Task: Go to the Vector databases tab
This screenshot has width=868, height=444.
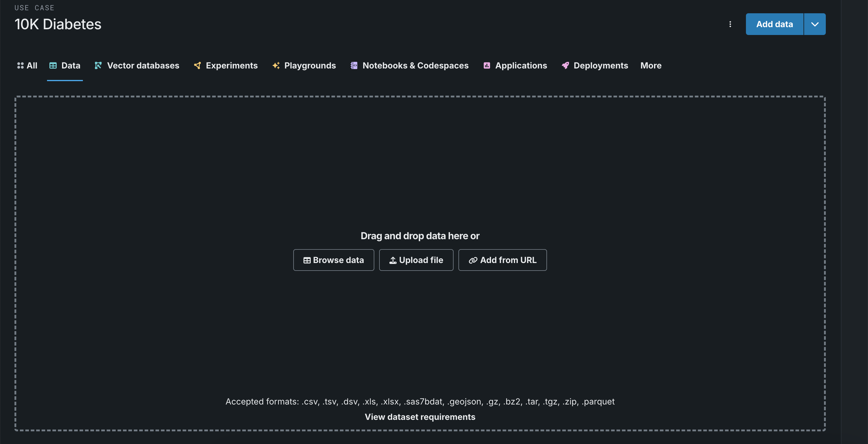Action: (x=143, y=65)
